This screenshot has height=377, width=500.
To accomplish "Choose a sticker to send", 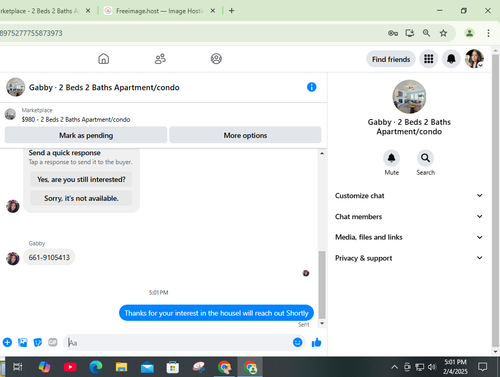I will (x=38, y=342).
